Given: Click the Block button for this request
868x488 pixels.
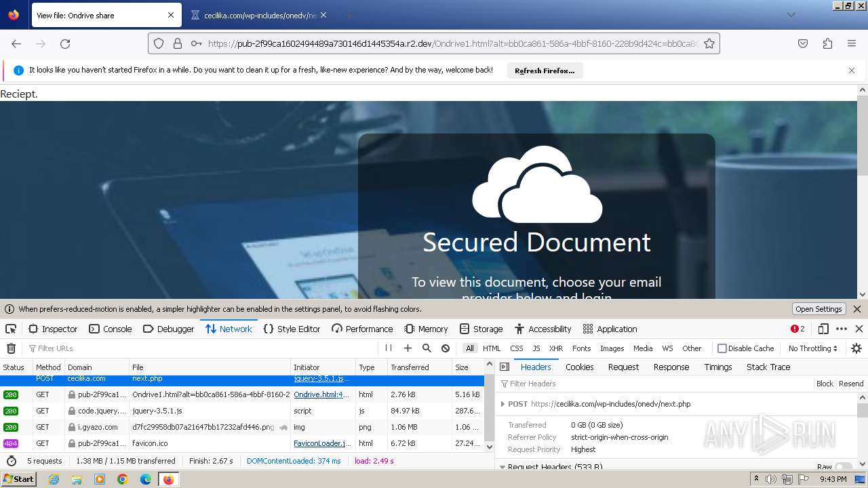Looking at the screenshot, I should point(825,384).
